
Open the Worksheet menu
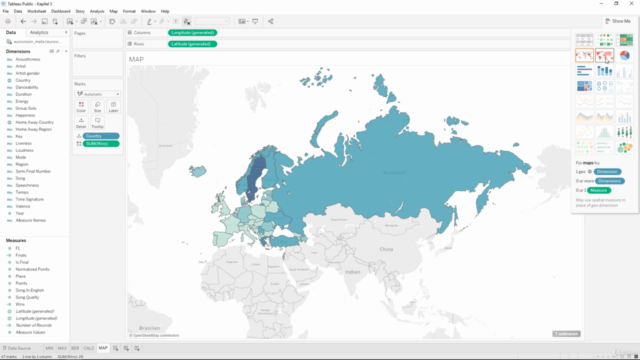[x=36, y=11]
